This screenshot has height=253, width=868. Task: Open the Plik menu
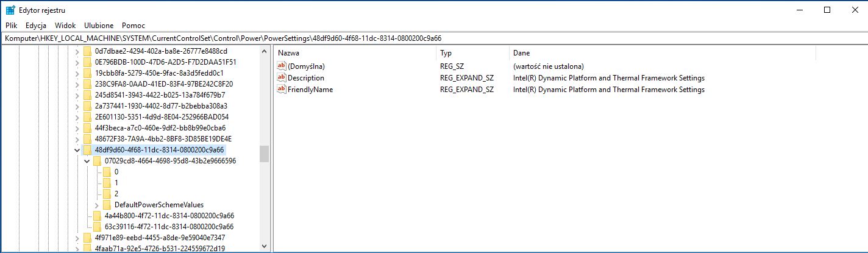[x=11, y=26]
